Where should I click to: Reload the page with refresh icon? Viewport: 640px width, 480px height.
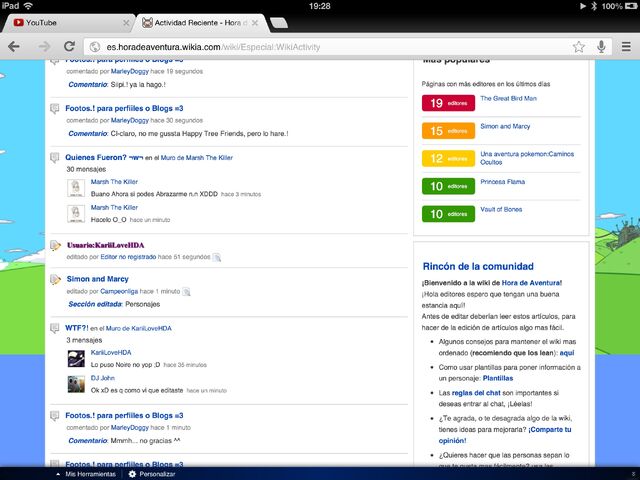pyautogui.click(x=69, y=46)
